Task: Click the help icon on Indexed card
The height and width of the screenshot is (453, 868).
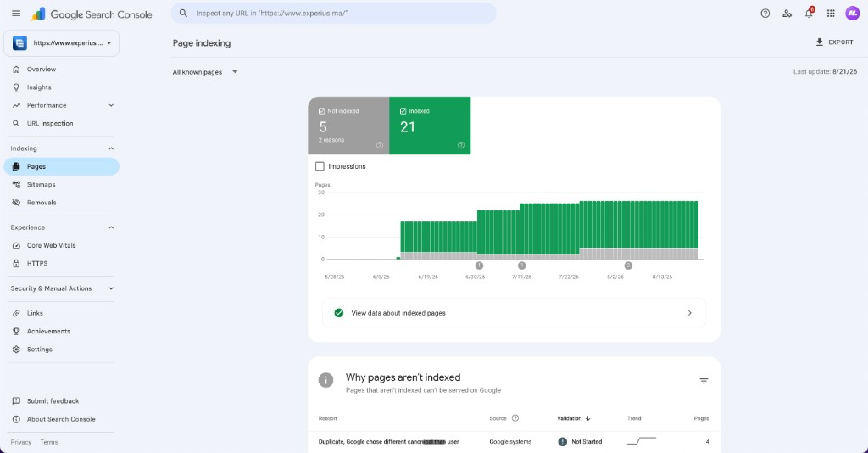Action: pyautogui.click(x=460, y=145)
